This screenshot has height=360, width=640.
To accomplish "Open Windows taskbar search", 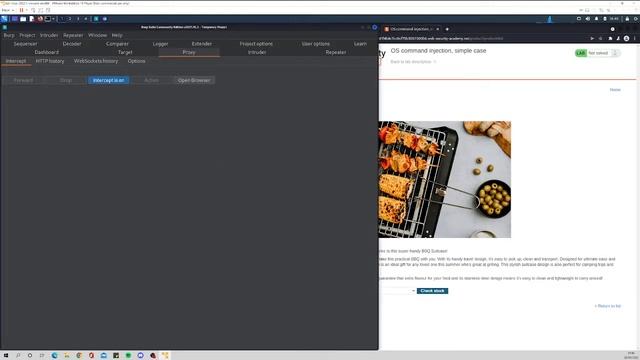I will (x=18, y=356).
